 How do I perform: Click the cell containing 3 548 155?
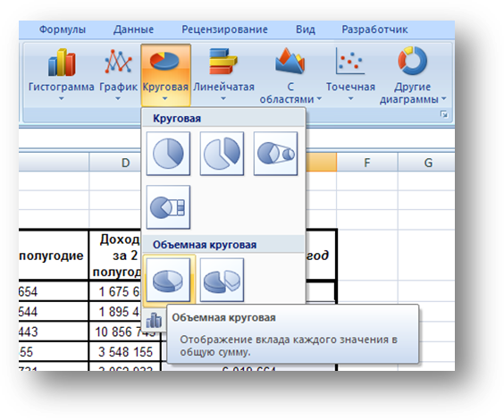pyautogui.click(x=125, y=352)
